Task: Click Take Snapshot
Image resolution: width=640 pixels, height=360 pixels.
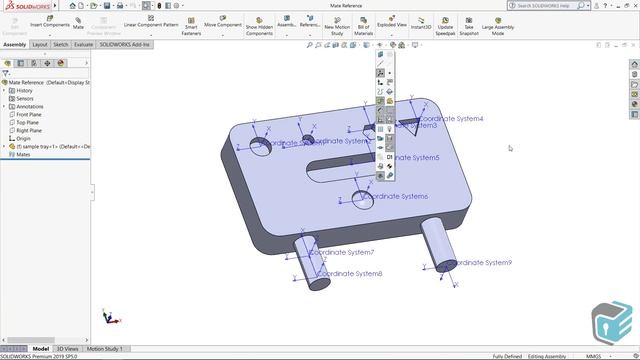Action: (469, 26)
